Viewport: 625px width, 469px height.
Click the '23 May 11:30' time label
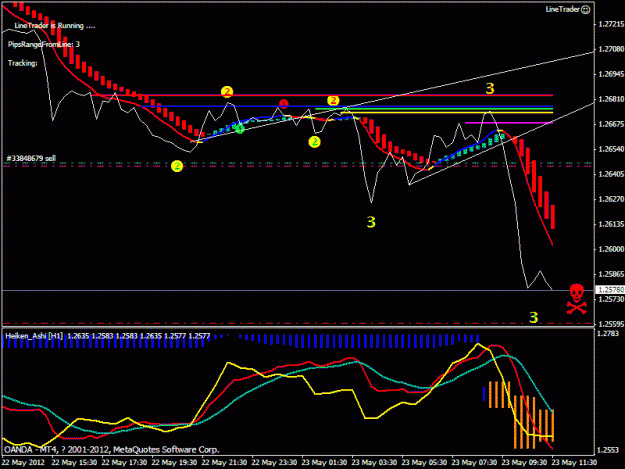point(574,462)
